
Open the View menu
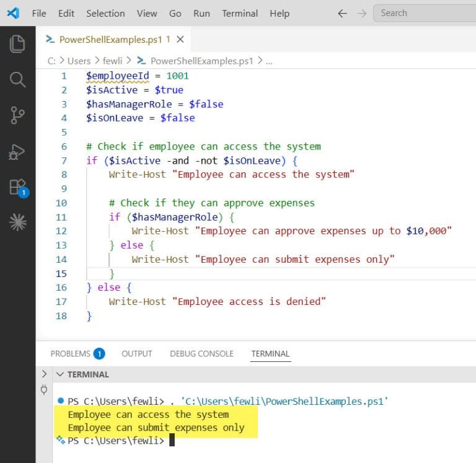tap(147, 14)
